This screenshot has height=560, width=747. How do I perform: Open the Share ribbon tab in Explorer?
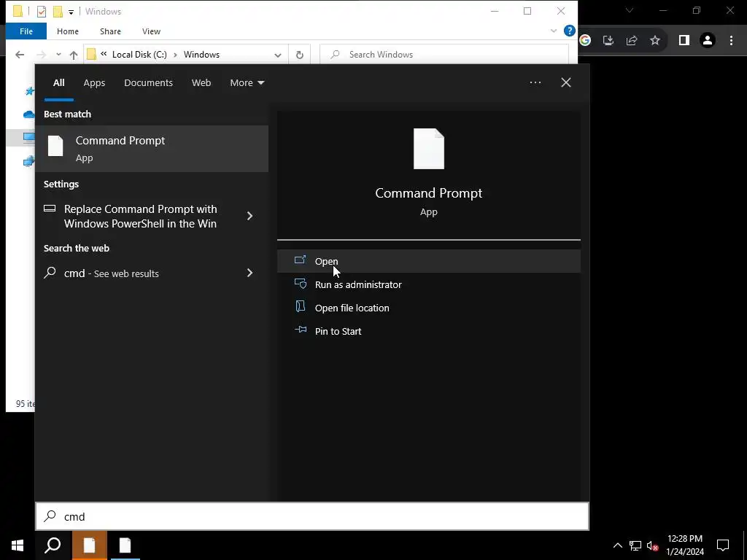click(110, 31)
